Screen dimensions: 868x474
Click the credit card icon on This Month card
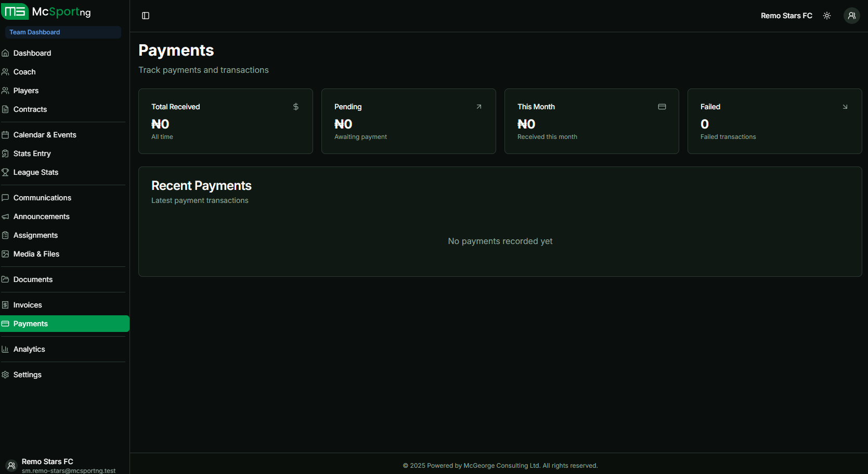pyautogui.click(x=662, y=106)
